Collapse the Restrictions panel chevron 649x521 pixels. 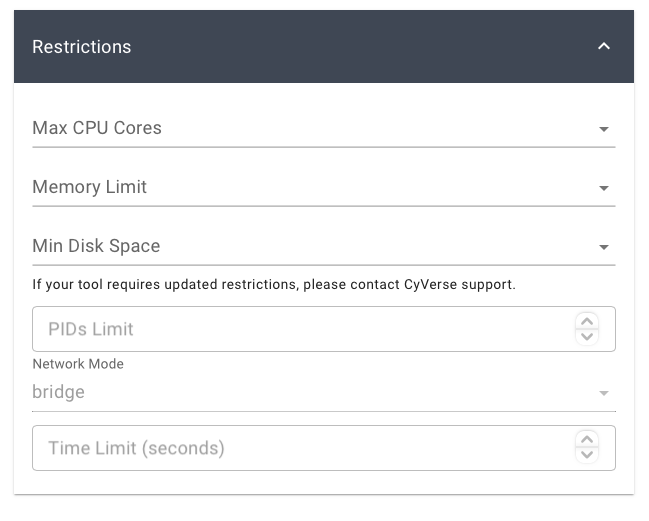603,47
